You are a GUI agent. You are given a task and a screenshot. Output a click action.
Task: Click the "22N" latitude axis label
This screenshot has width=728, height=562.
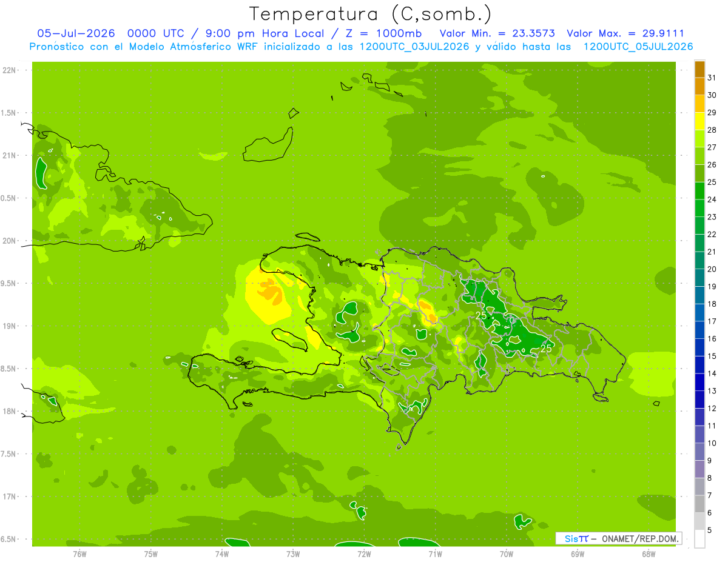click(9, 70)
